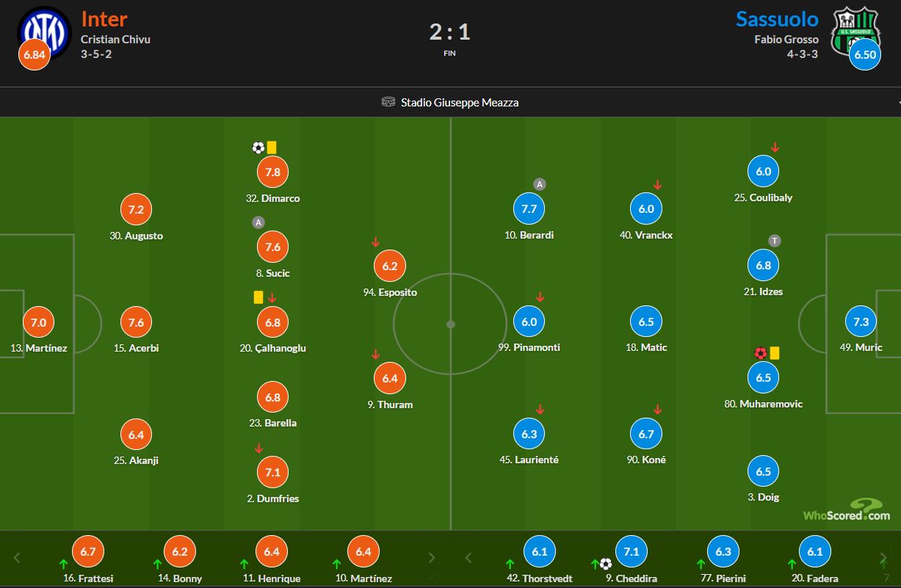Click the green sub-on arrow beside Frattesi
The width and height of the screenshot is (901, 588).
64,565
